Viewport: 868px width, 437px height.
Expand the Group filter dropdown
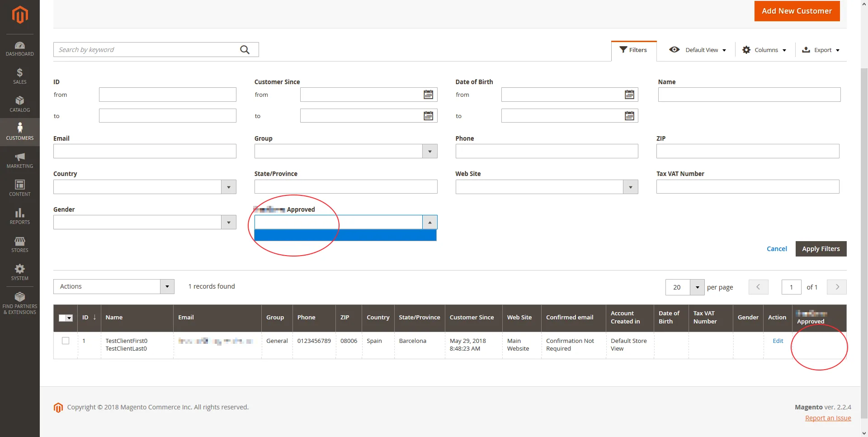[429, 151]
